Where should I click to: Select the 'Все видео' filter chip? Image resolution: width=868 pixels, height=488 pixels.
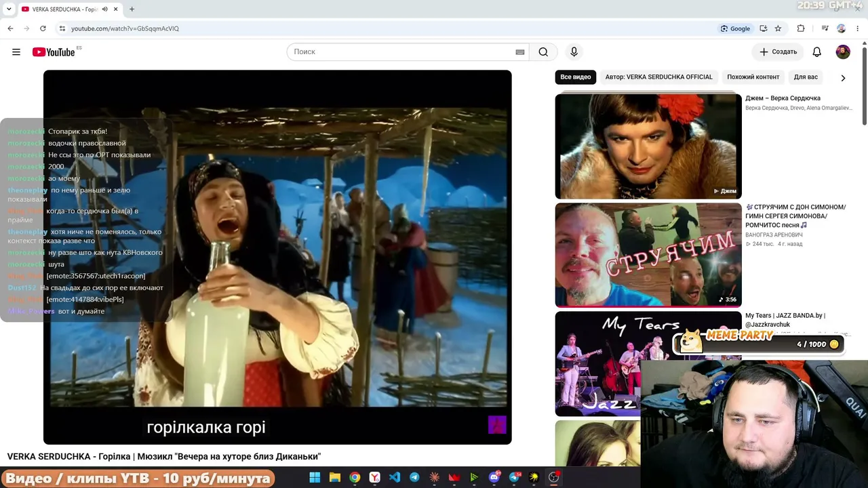tap(576, 77)
